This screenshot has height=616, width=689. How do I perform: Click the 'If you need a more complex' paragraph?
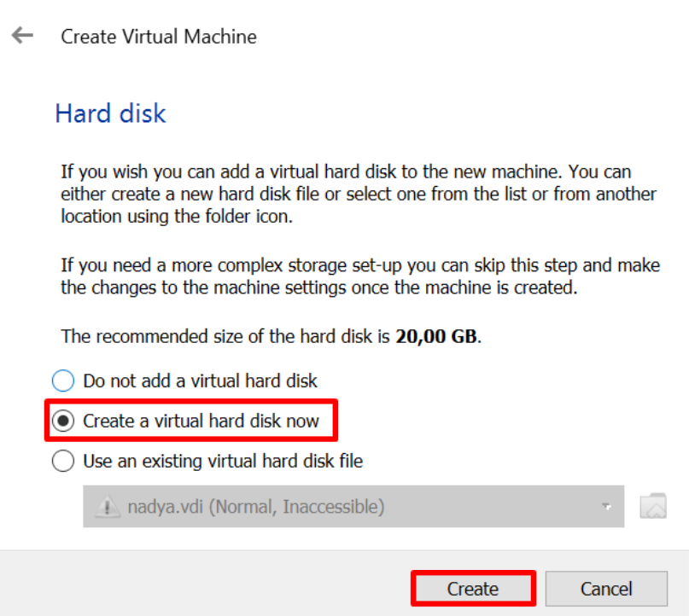[x=359, y=276]
